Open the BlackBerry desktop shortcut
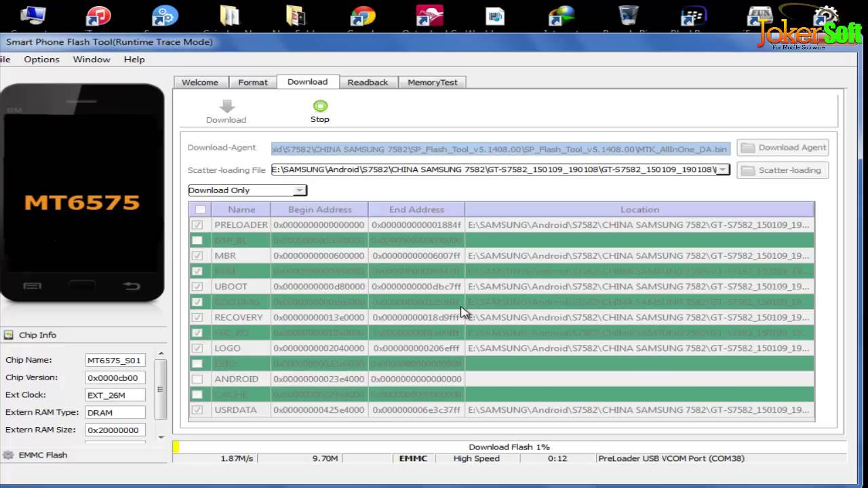Image resolution: width=868 pixels, height=488 pixels. [693, 16]
